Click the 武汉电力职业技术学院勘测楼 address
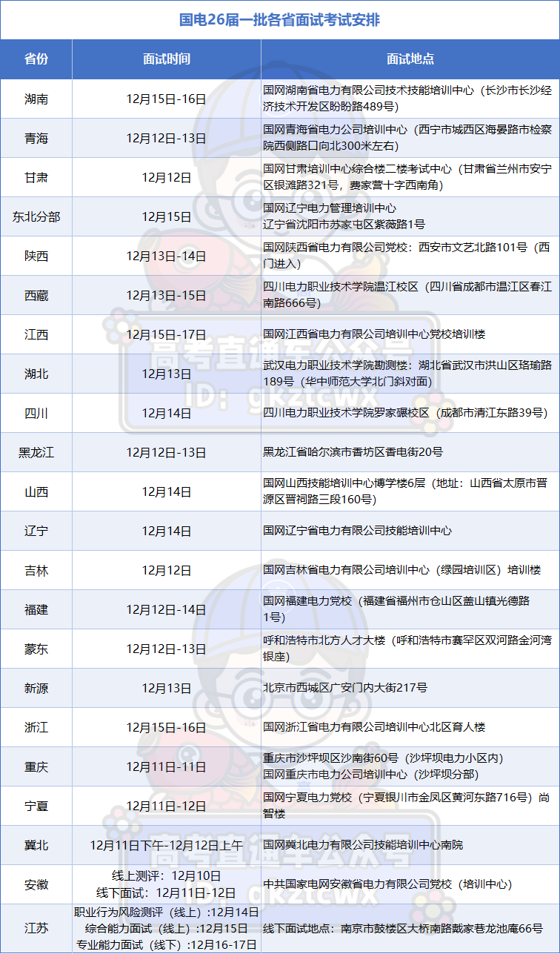Screen dimensions: 560x954 pyautogui.click(x=407, y=374)
